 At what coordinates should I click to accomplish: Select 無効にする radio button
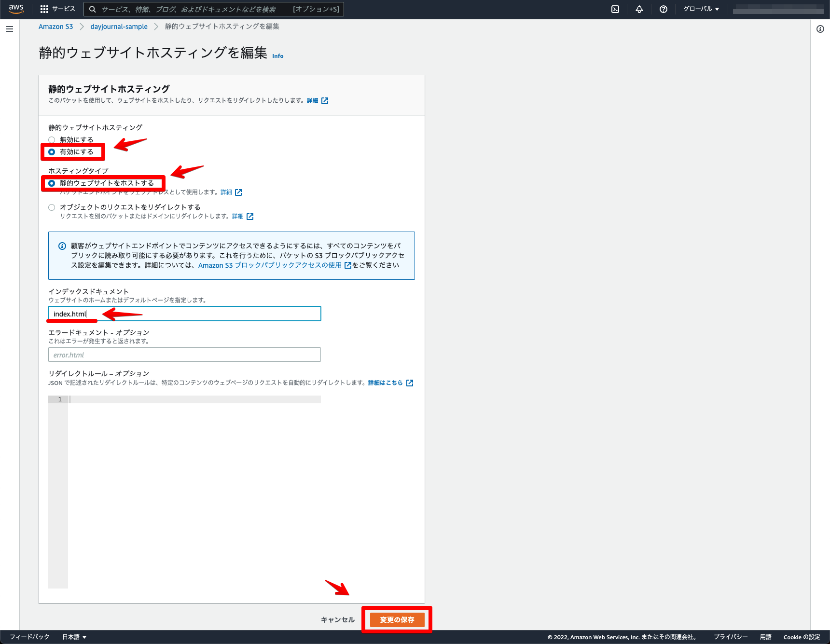pyautogui.click(x=52, y=140)
